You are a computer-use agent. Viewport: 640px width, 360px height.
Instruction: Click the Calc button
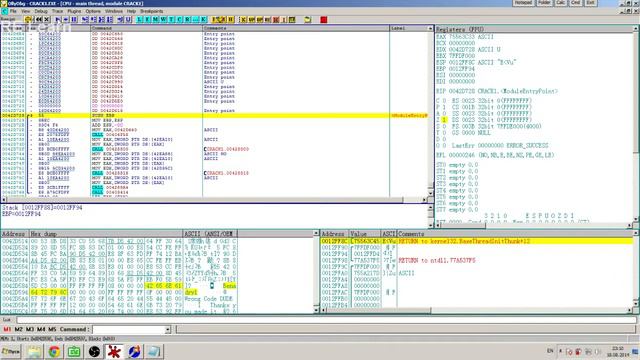click(560, 3)
